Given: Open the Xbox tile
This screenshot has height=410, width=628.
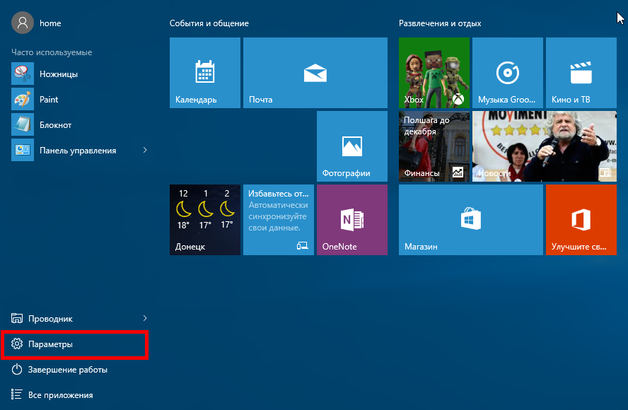Looking at the screenshot, I should pos(434,73).
